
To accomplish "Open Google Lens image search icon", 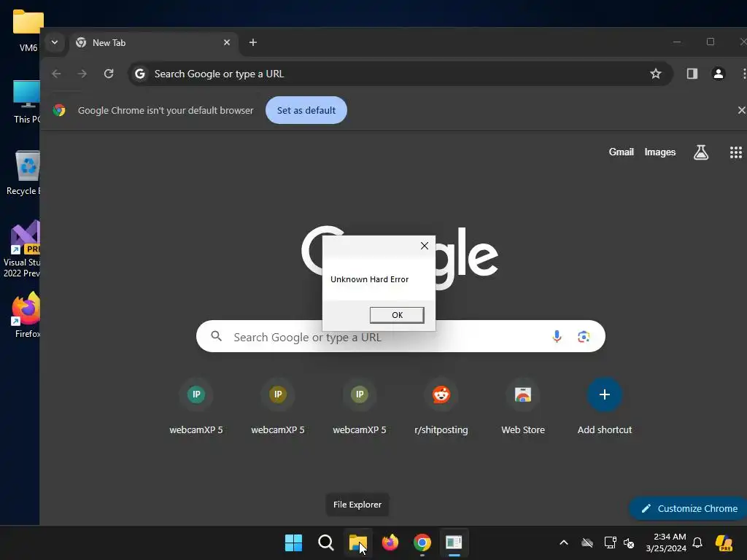I will coord(584,337).
